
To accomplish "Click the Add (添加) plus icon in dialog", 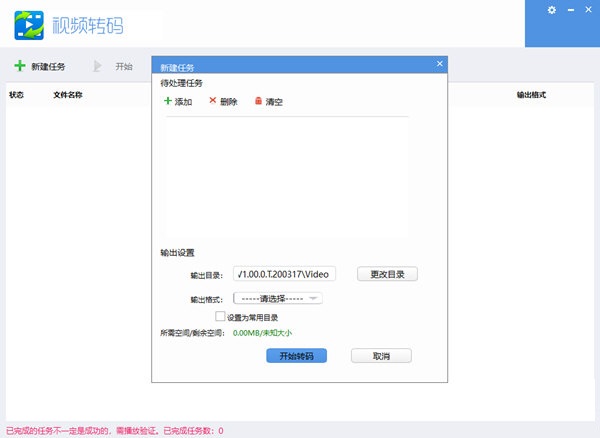I will pos(167,101).
